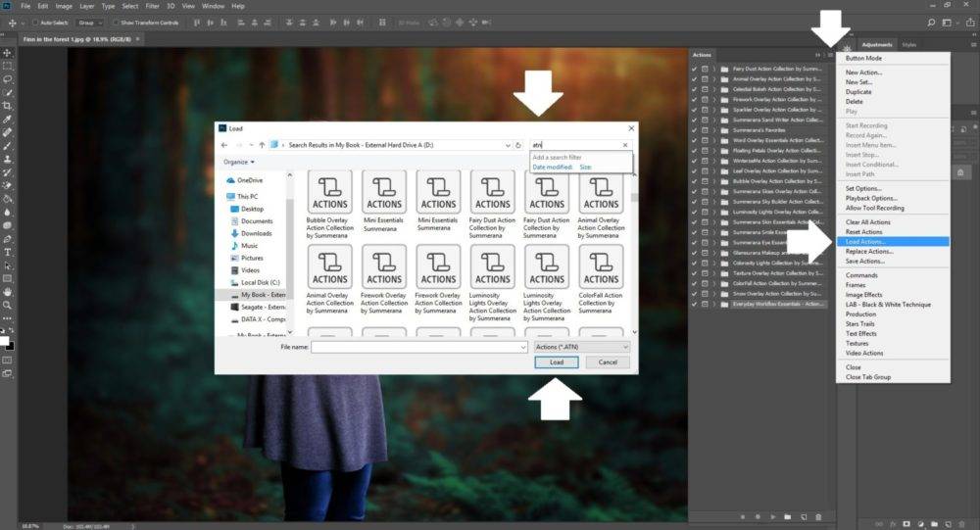Refresh the Load dialog location
The width and height of the screenshot is (980, 530).
[518, 145]
